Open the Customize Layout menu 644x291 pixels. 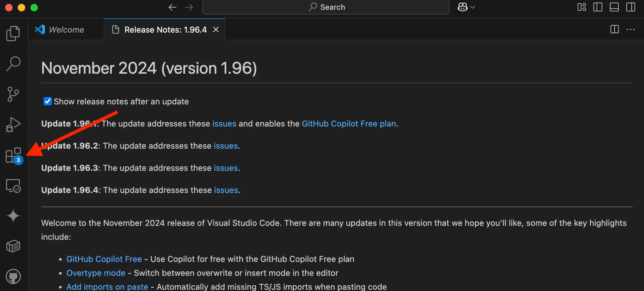click(581, 7)
